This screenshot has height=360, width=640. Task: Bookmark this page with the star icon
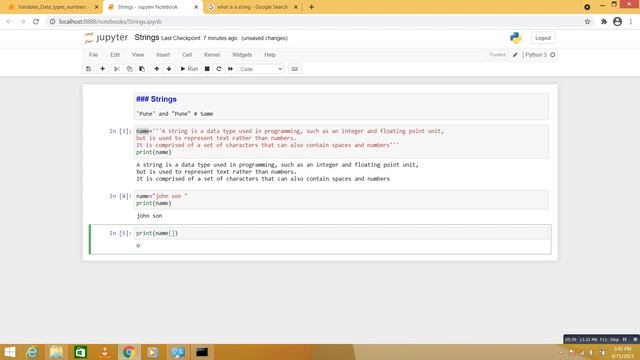[587, 22]
